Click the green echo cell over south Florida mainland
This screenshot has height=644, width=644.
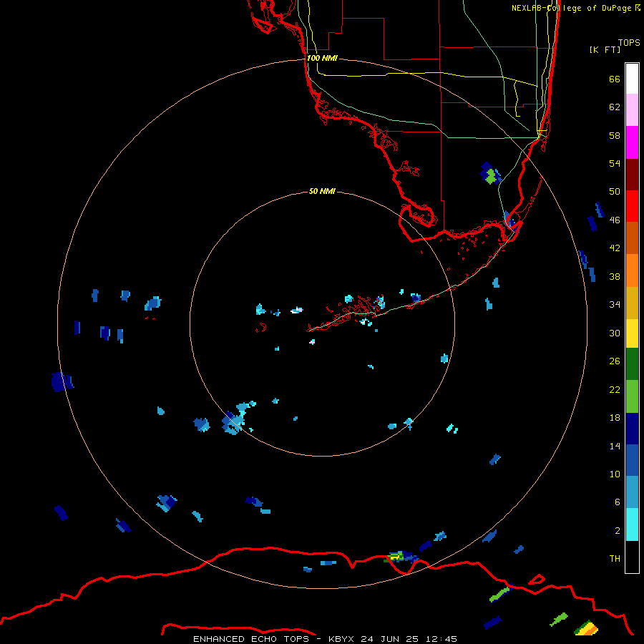pyautogui.click(x=490, y=177)
